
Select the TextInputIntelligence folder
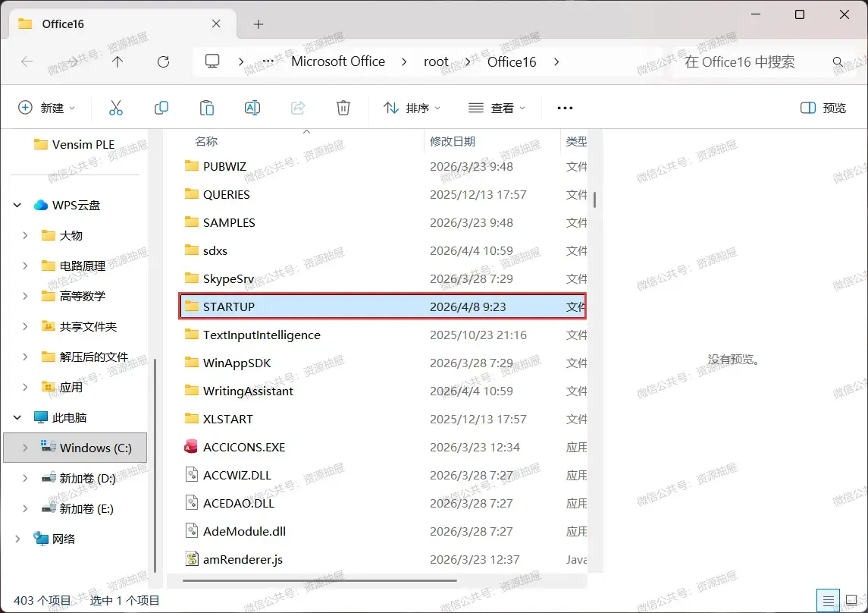(x=382, y=335)
